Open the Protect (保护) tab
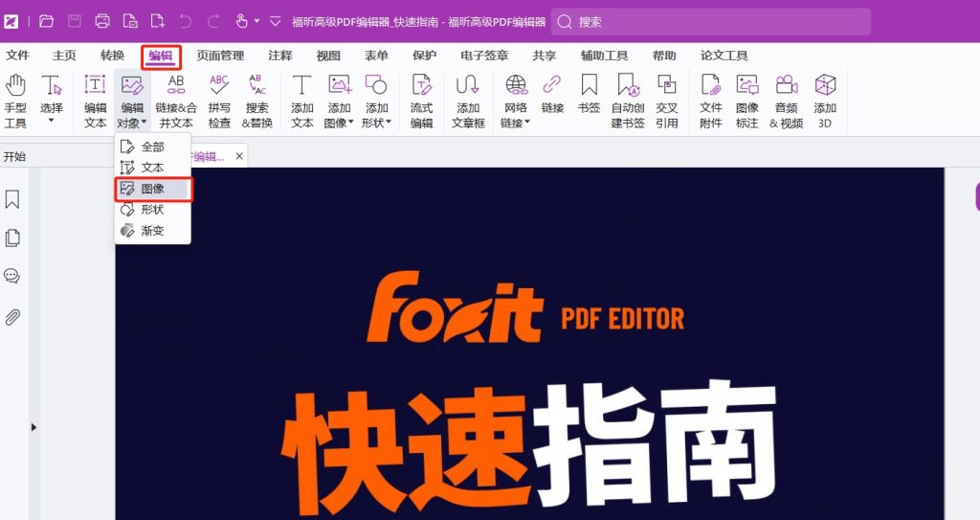Screen dimensions: 980x520 pyautogui.click(x=424, y=56)
